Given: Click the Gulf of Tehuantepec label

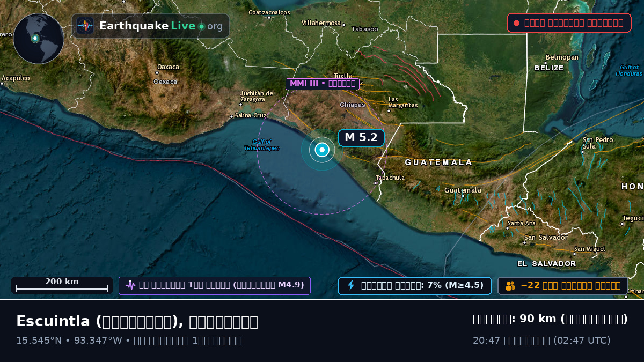Looking at the screenshot, I should [x=262, y=145].
